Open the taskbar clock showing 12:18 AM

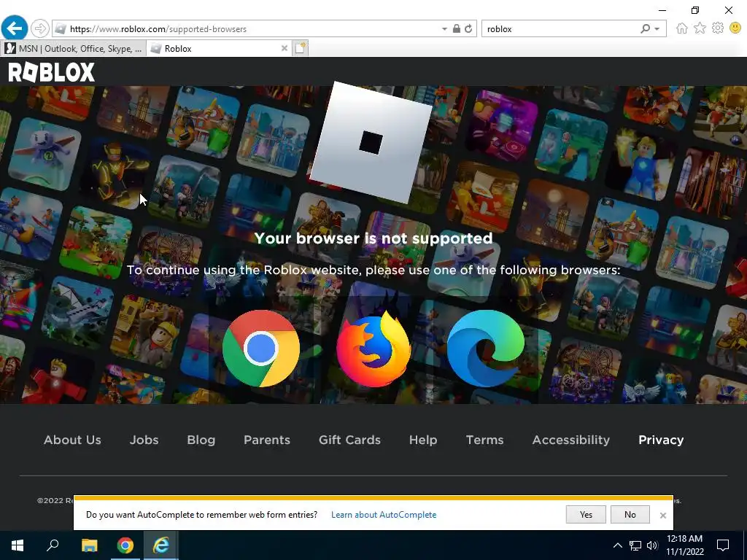pyautogui.click(x=684, y=545)
